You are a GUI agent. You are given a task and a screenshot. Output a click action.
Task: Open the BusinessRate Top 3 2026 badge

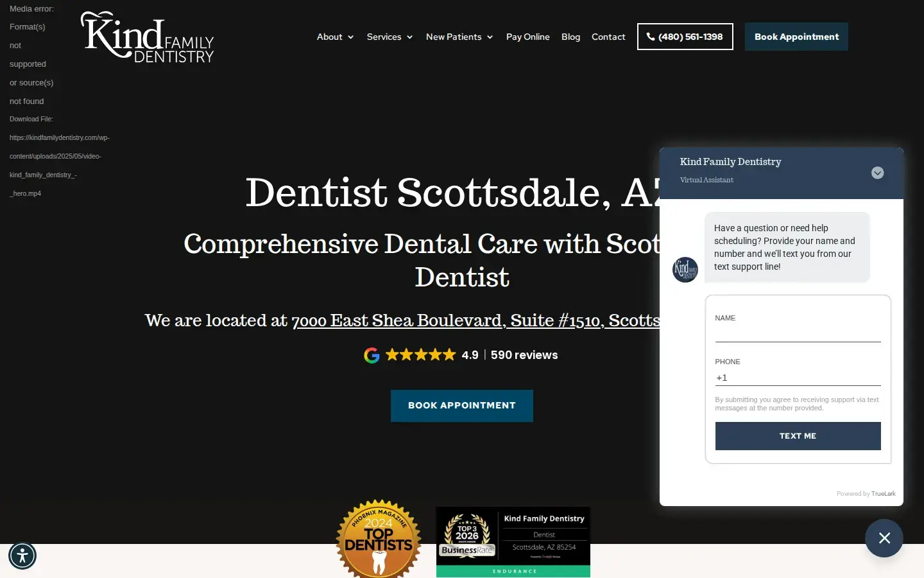coord(513,542)
